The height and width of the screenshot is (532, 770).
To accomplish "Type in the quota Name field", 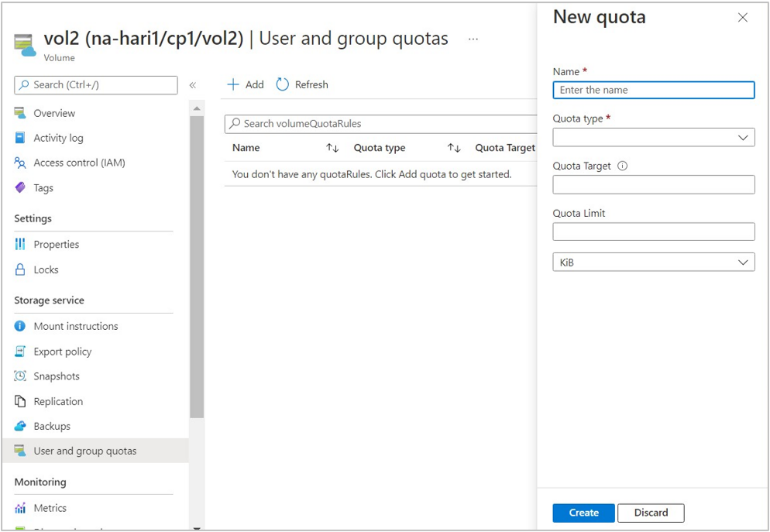I will click(653, 90).
